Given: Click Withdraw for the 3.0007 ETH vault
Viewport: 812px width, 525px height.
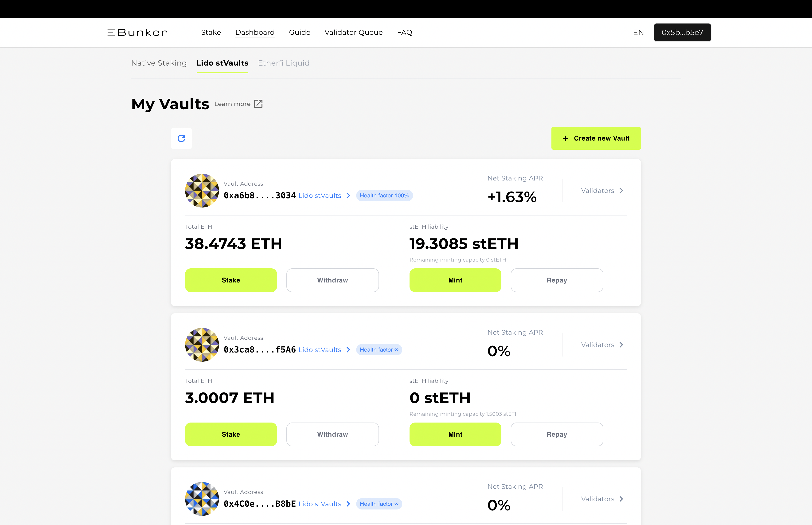Looking at the screenshot, I should [x=332, y=434].
